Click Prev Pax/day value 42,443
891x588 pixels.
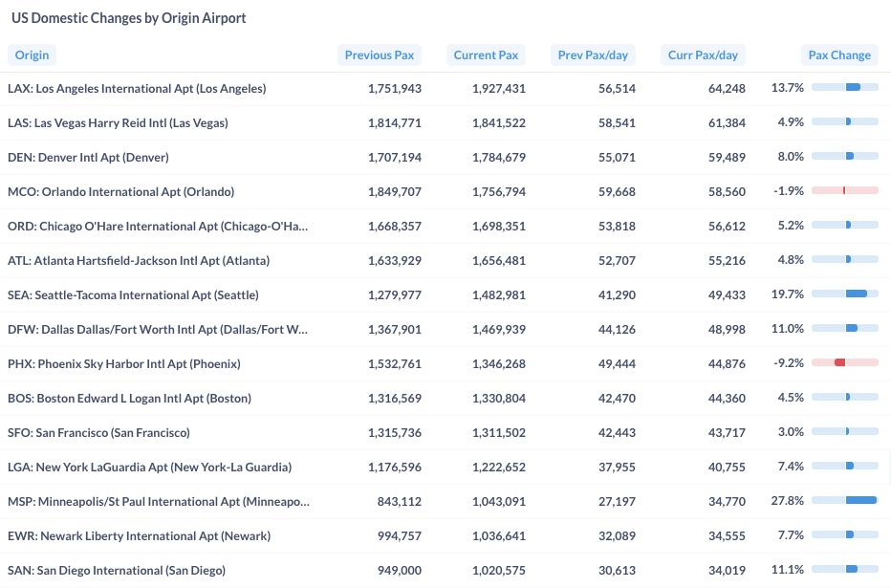tap(617, 432)
